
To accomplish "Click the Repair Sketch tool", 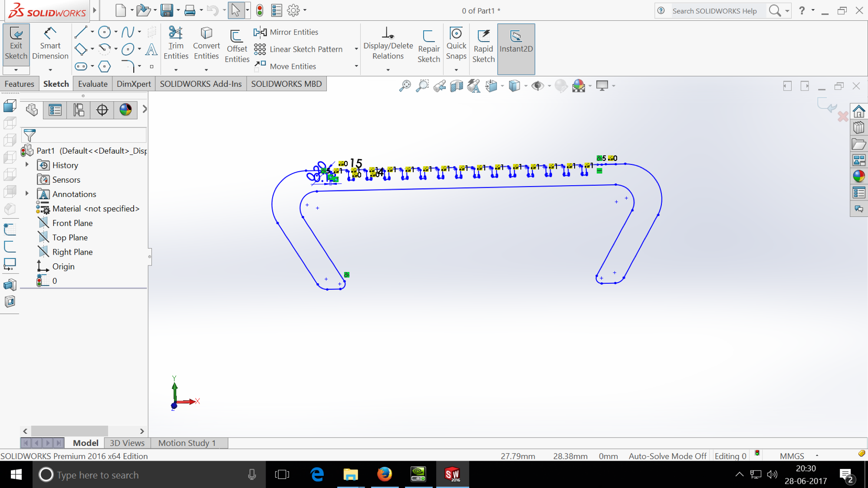I will 429,46.
